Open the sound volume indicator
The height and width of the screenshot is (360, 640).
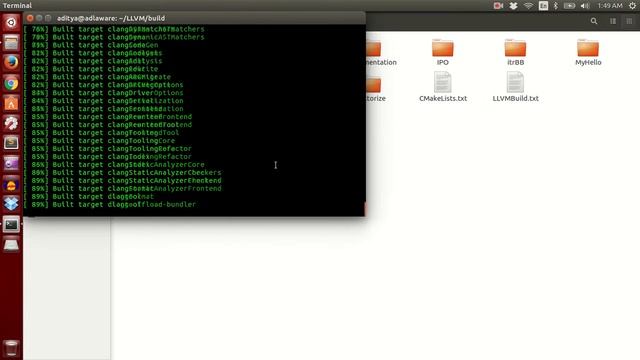tap(585, 6)
